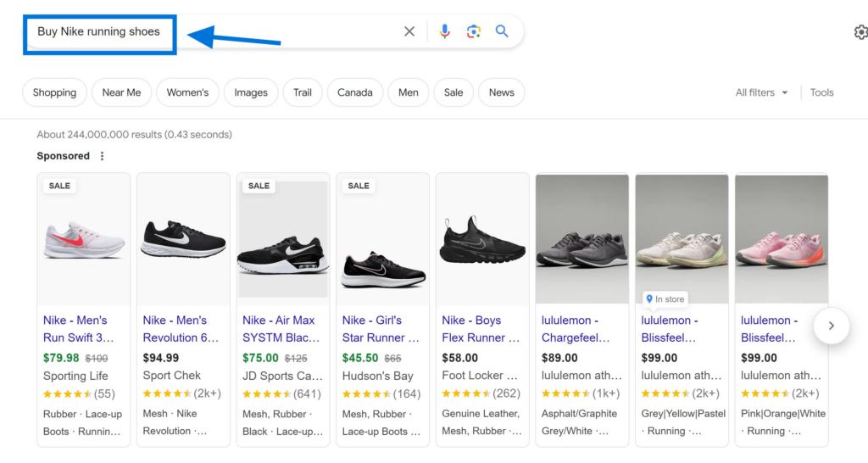Click the $89.00 price
Viewport: 868px width, 463px height.
point(559,359)
